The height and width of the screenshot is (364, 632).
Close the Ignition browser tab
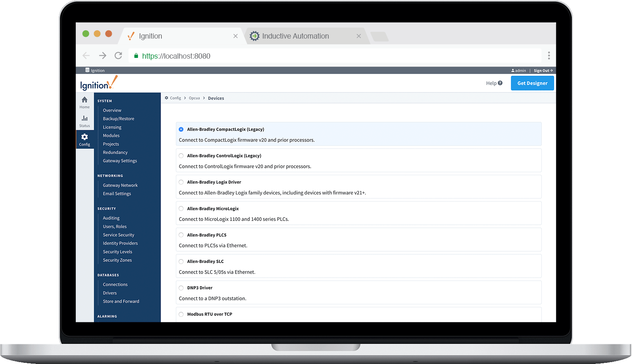(x=235, y=36)
